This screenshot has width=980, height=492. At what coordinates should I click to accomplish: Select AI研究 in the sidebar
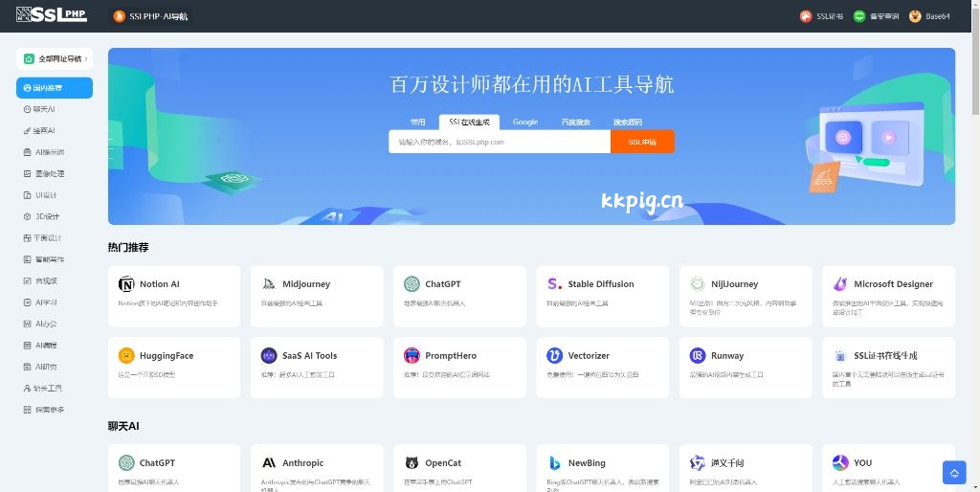pyautogui.click(x=40, y=367)
